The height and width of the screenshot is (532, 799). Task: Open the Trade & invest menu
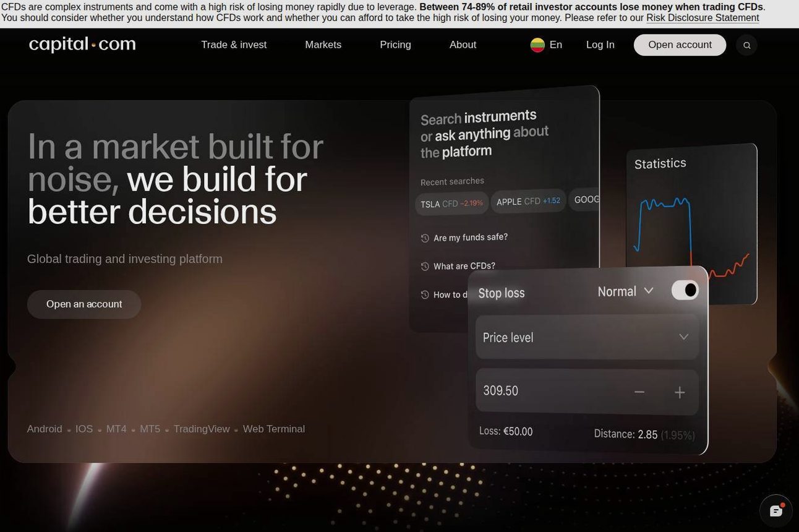click(x=234, y=45)
